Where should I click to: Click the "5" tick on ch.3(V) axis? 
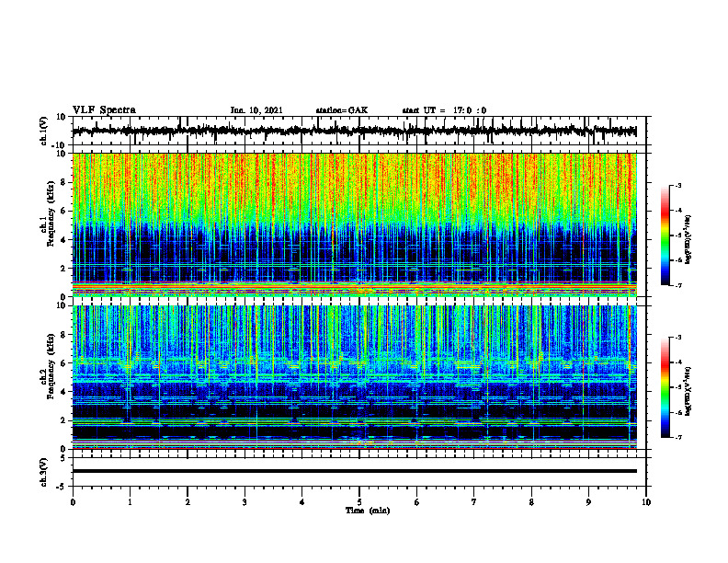pos(64,458)
